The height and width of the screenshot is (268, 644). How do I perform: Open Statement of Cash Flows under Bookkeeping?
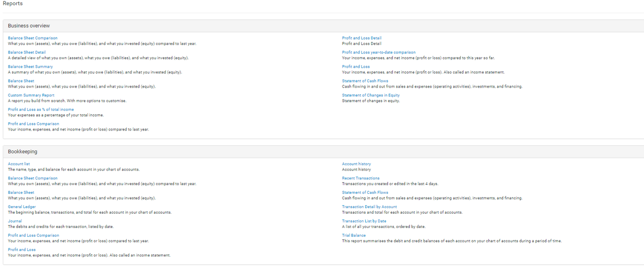(365, 192)
